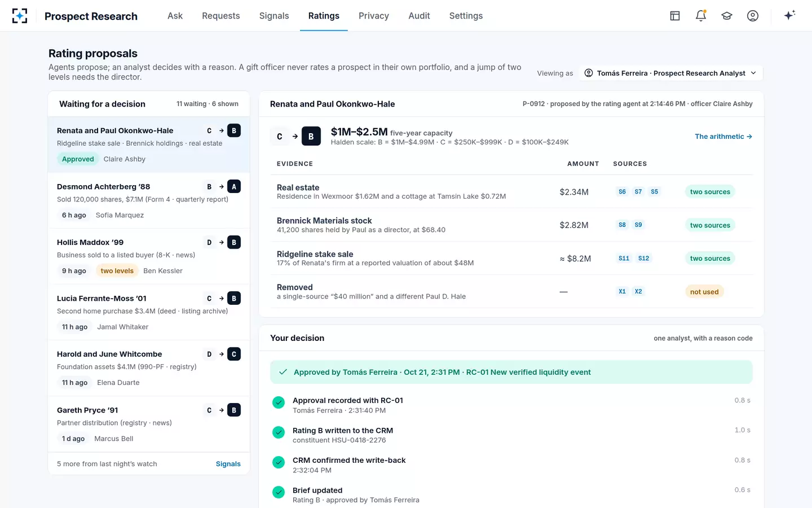Open the Settings tab
This screenshot has width=812, height=508.
[466, 16]
